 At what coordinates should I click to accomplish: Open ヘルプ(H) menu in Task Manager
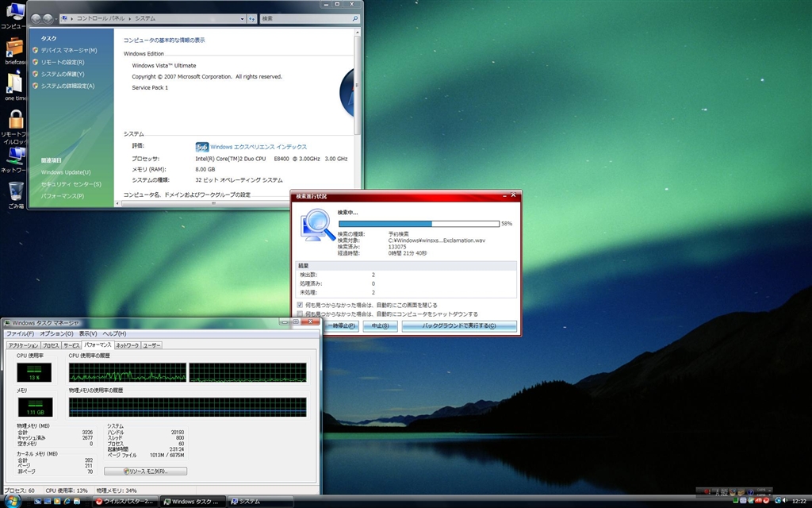tap(114, 334)
